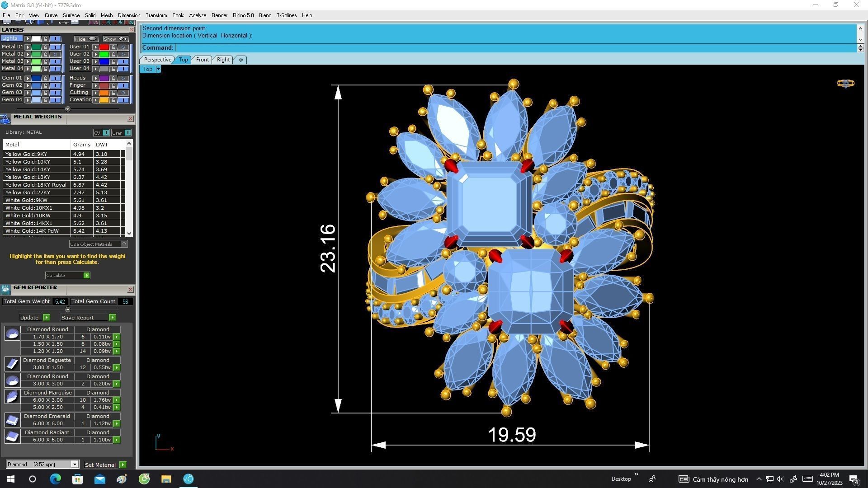Viewport: 868px width, 488px height.
Task: Click green arrow beside 1.12tw emerald row
Action: [117, 424]
